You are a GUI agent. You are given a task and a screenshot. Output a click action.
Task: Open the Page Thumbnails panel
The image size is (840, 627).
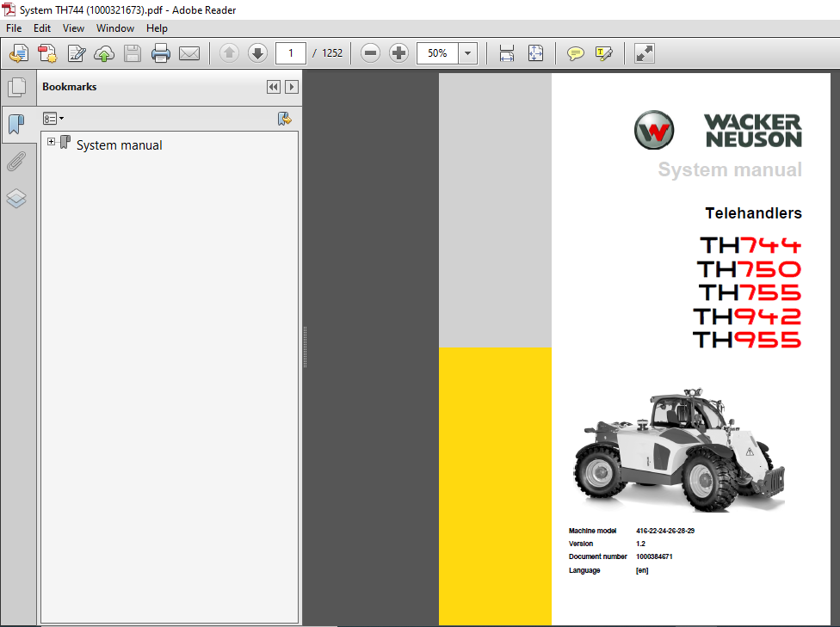click(17, 87)
